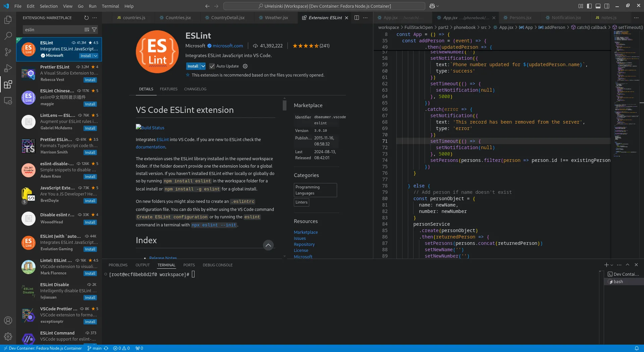Click the filter extensions funnel icon
Screen dimensions: 644x352
click(94, 30)
